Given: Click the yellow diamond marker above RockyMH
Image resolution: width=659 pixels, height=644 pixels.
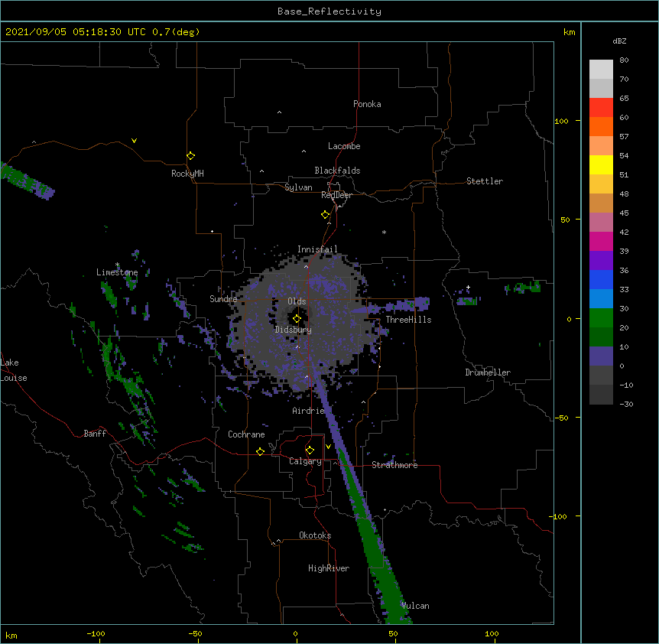Looking at the screenshot, I should pos(191,156).
